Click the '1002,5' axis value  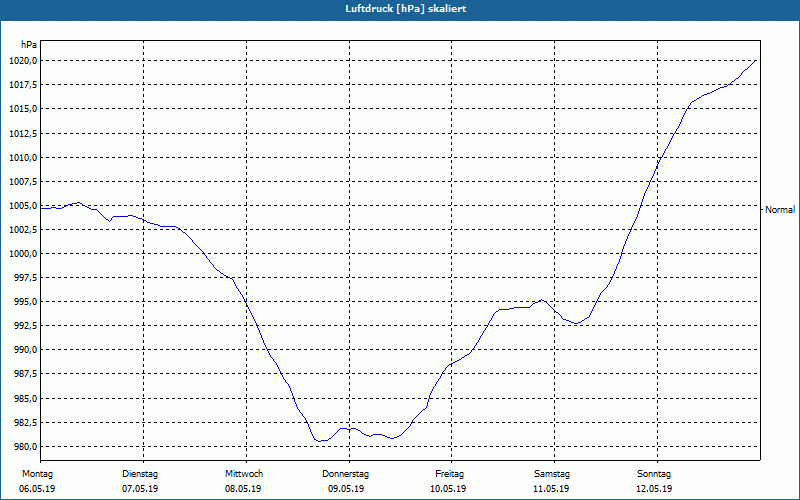23,230
